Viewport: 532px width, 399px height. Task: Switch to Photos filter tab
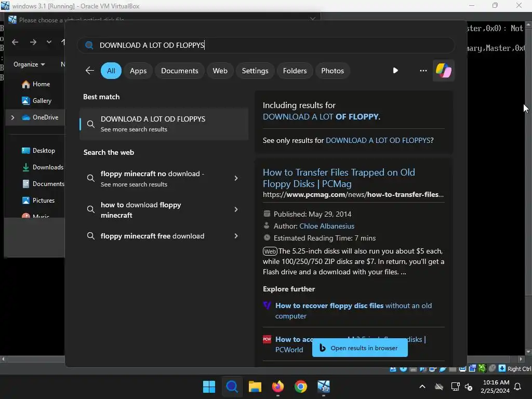click(x=332, y=71)
